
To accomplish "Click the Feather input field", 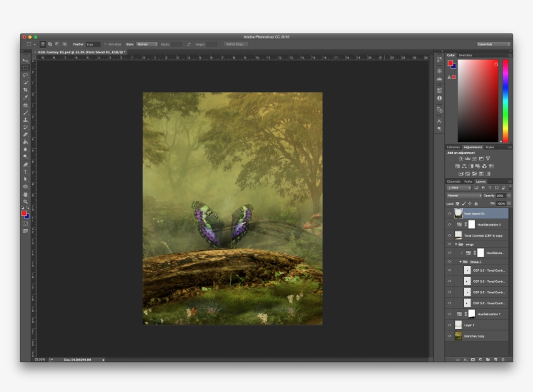I will (x=93, y=44).
